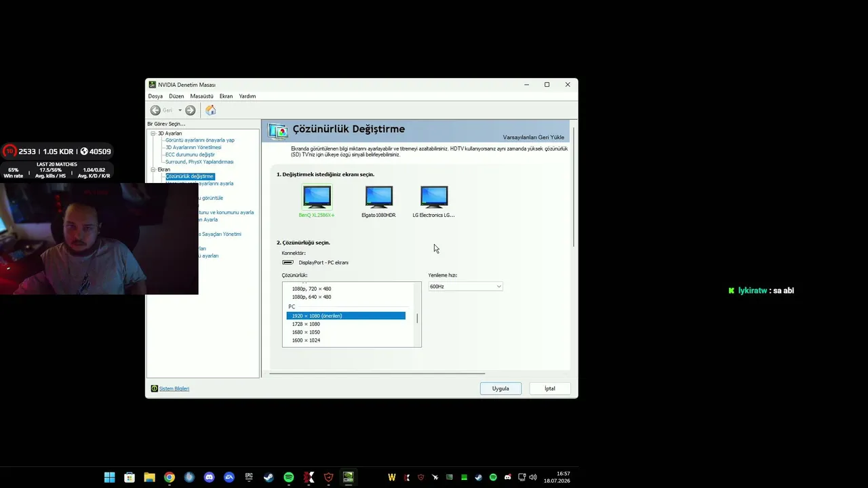This screenshot has width=868, height=488.
Task: Open Discord from the taskbar
Action: coord(209,477)
